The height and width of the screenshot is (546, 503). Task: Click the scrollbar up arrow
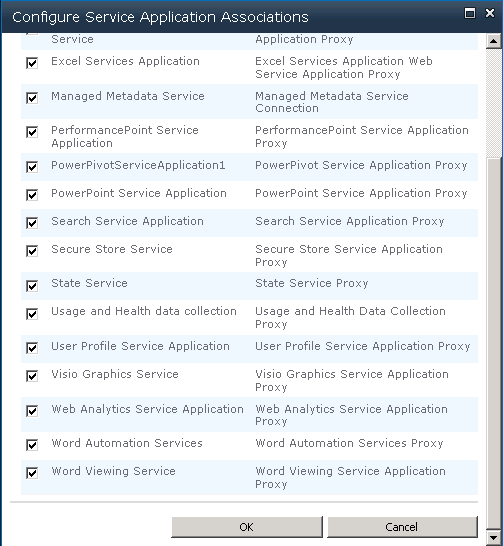point(494,41)
